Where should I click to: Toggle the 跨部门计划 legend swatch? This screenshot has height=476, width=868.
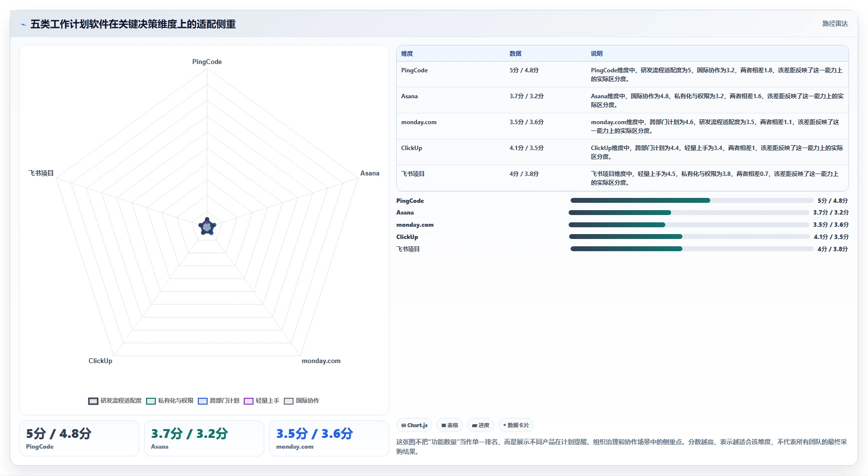point(203,401)
